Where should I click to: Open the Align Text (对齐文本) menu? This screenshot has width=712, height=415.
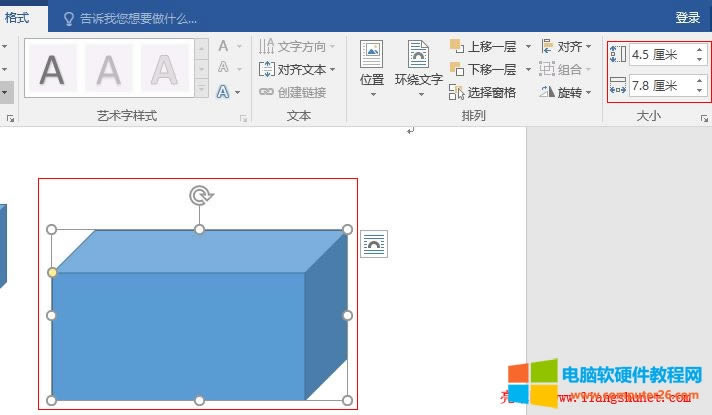(x=297, y=69)
